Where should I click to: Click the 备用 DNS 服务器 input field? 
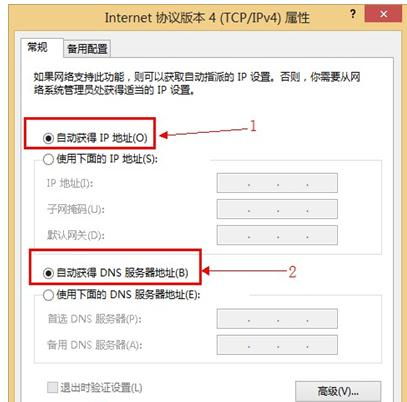point(277,345)
